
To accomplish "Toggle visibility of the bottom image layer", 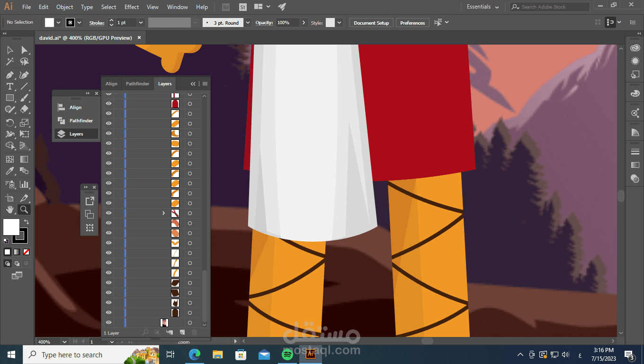I will pos(108,323).
